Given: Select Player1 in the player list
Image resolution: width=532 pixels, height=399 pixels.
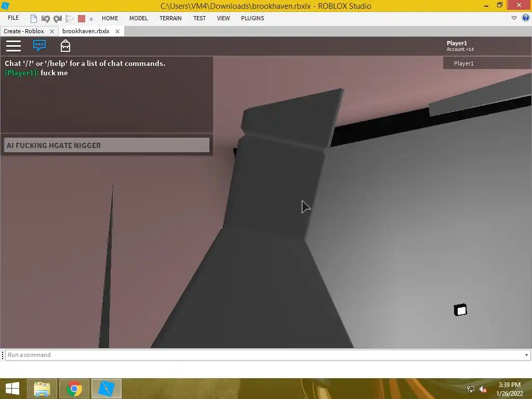Looking at the screenshot, I should pos(487,63).
